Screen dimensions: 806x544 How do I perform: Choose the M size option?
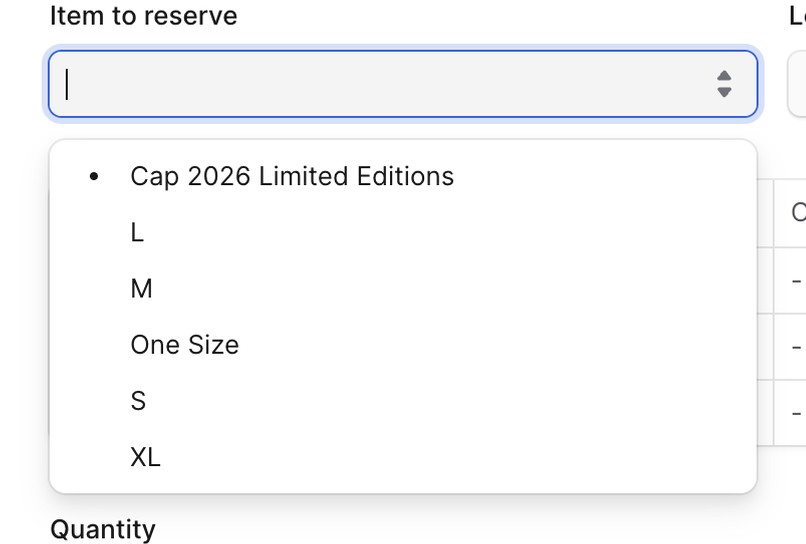coord(402,288)
